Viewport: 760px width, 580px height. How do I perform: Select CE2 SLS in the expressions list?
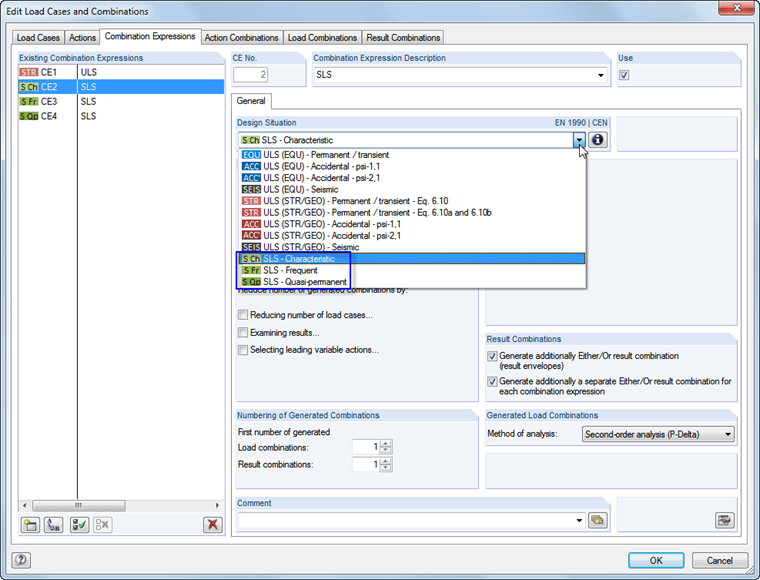click(x=121, y=87)
